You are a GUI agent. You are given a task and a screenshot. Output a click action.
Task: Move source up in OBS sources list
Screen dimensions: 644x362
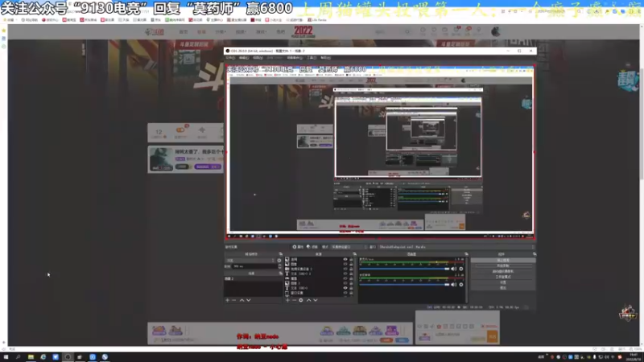(x=309, y=300)
